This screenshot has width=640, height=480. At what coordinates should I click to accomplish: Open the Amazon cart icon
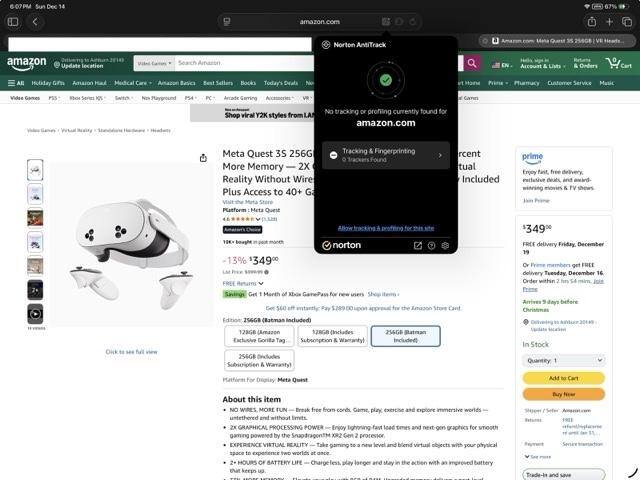622,63
